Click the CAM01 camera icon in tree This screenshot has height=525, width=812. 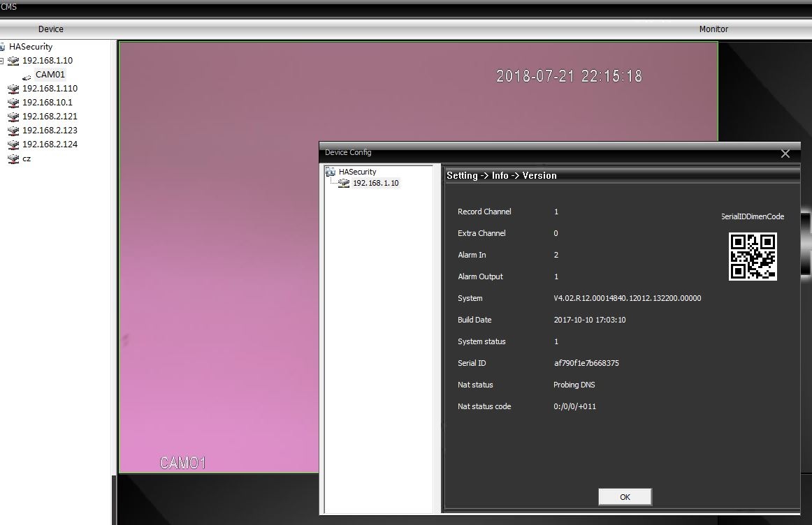pos(27,75)
